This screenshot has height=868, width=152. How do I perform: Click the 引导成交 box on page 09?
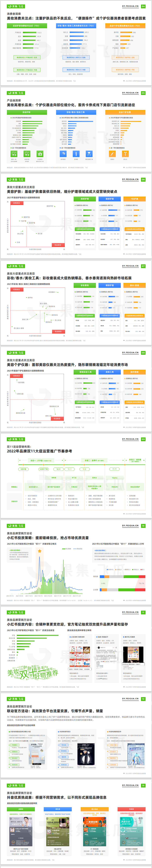click(x=74, y=487)
